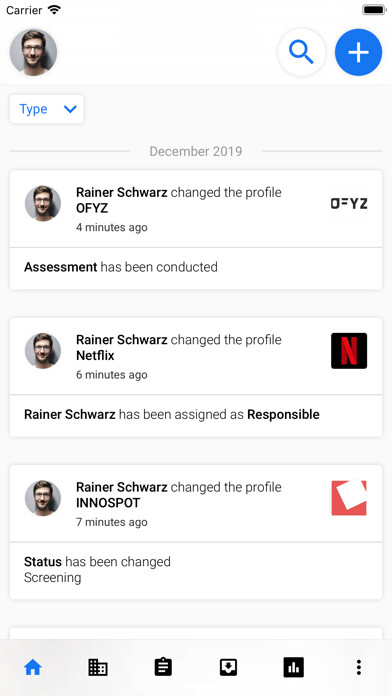Screen dimensions: 392x696
Task: Open the Netflix profile name link
Action: [x=95, y=356]
